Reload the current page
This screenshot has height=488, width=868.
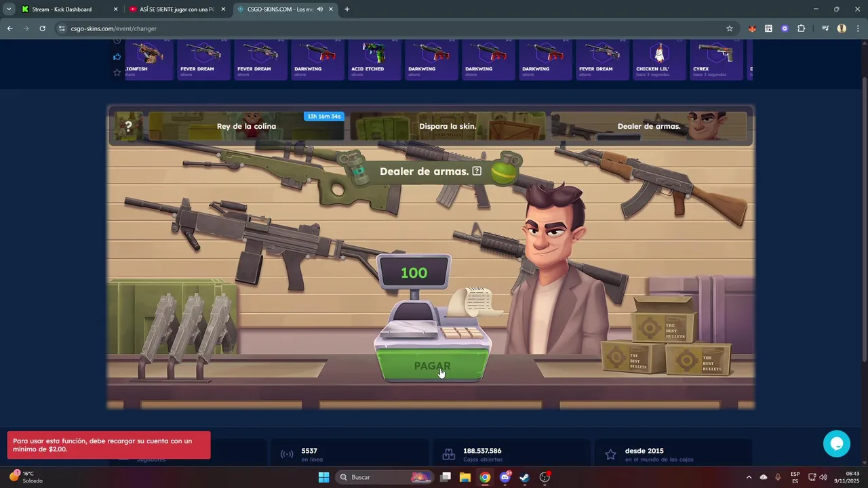[42, 28]
